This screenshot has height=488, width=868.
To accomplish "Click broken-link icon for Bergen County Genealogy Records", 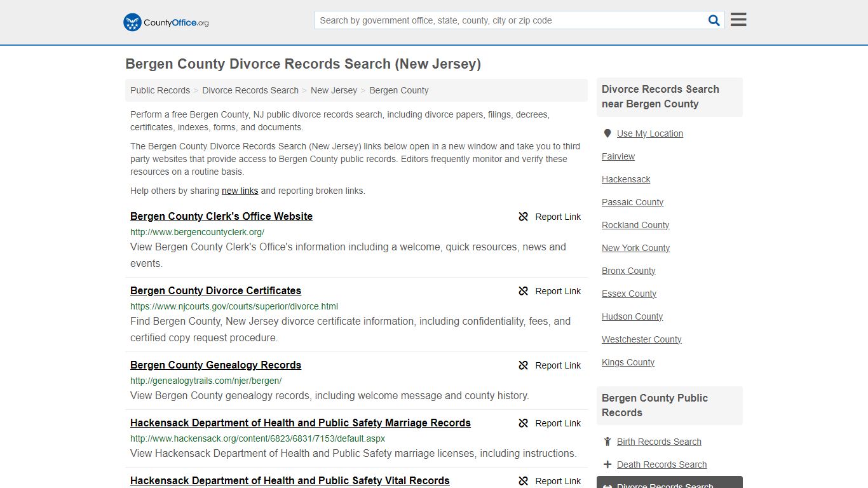I will (524, 365).
